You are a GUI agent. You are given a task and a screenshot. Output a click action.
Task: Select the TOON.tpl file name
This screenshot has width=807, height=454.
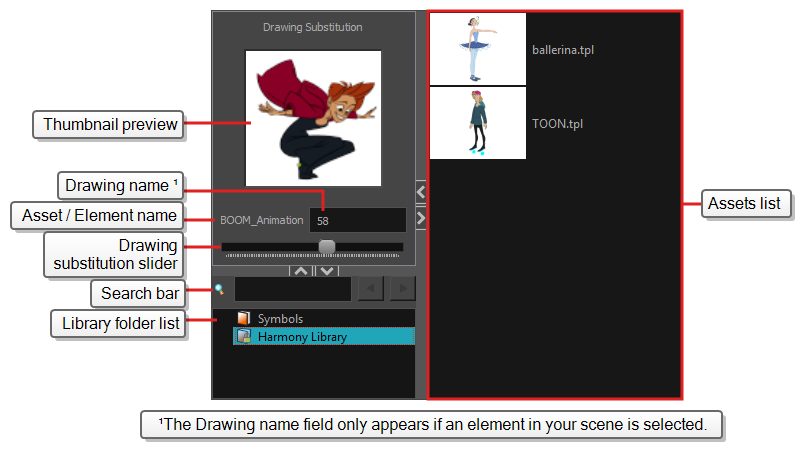[557, 124]
